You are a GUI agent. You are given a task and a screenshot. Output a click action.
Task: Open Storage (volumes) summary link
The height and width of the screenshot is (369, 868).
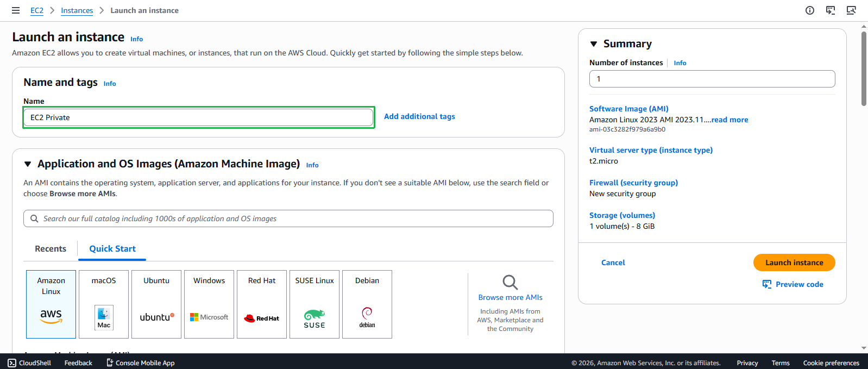click(x=622, y=215)
